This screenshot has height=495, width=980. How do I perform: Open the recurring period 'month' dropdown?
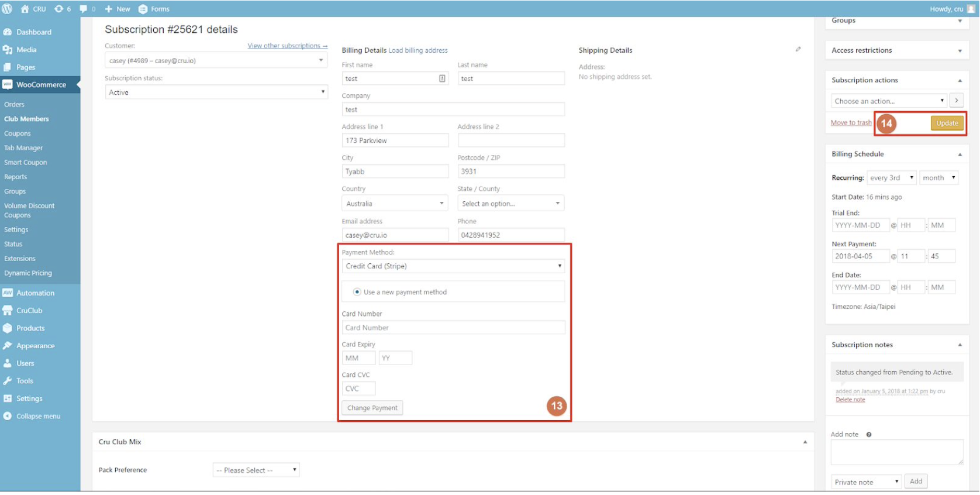point(938,178)
